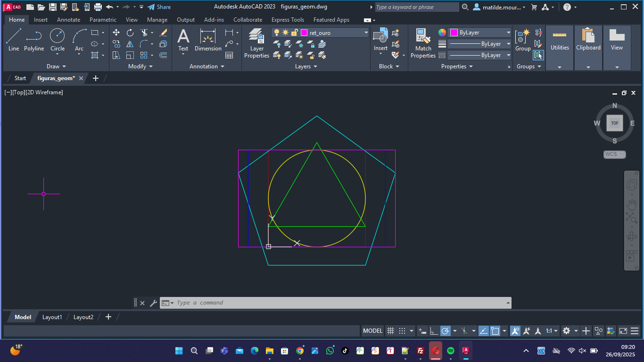The image size is (644, 362).
Task: Click the Share button
Action: coord(159,7)
